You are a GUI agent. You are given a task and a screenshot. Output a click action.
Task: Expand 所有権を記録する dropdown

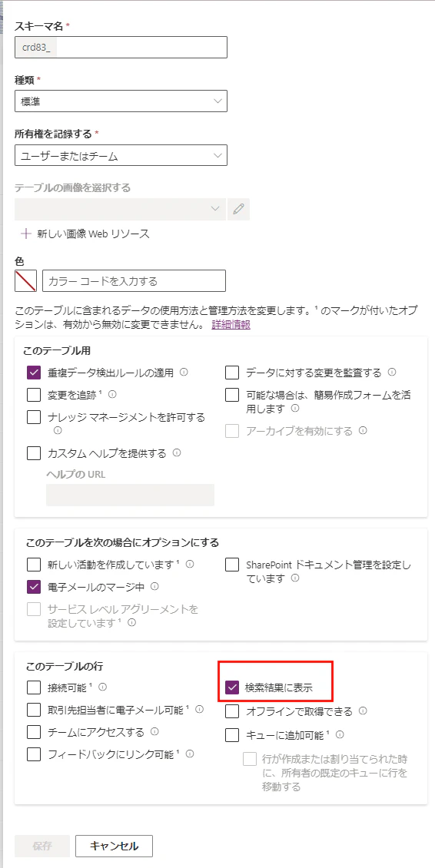pyautogui.click(x=121, y=156)
